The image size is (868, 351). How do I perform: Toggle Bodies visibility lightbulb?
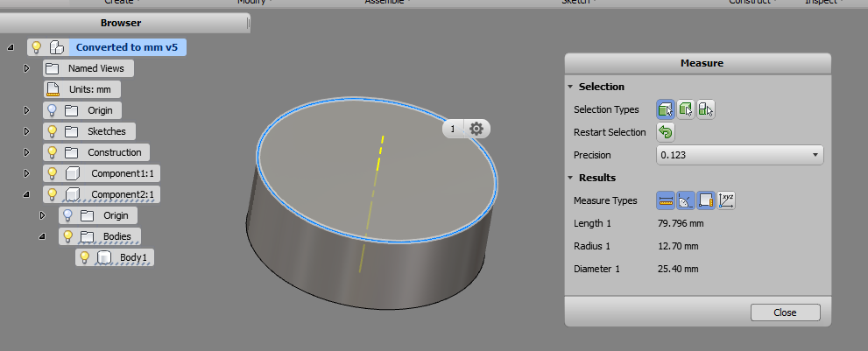click(67, 236)
